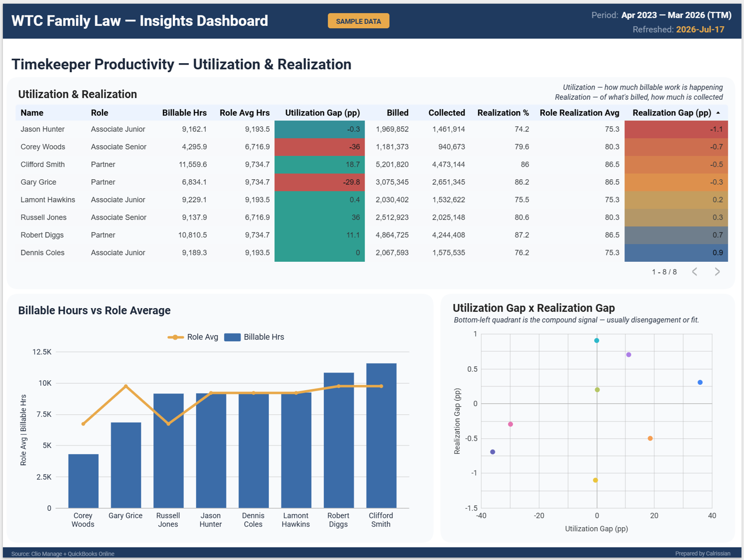
Task: Go to next table page arrow
Action: pos(717,271)
